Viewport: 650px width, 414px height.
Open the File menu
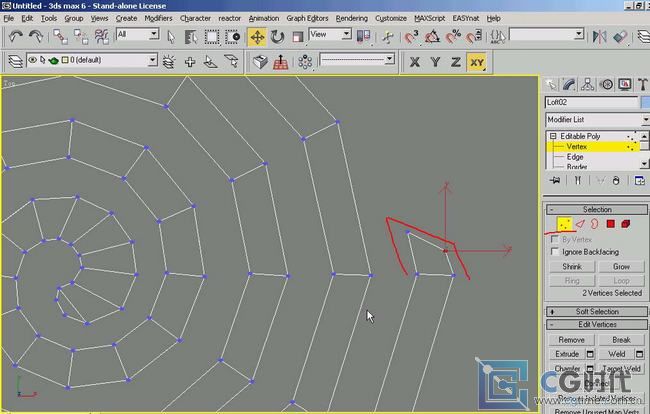coord(8,18)
